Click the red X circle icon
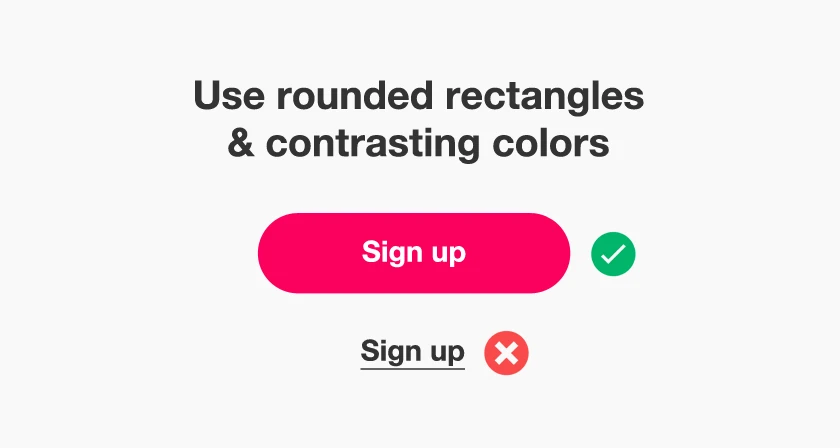The image size is (840, 448). coord(506,352)
